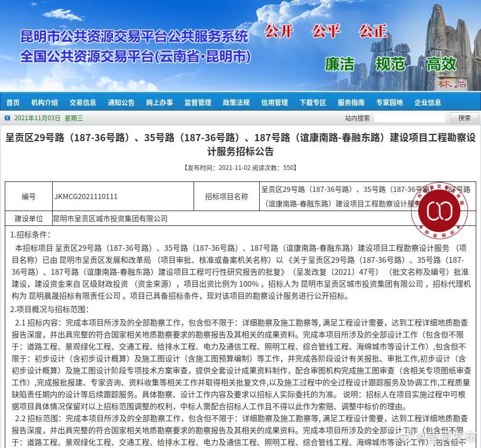Click the 发布时间 2021-11-02 info line
The width and height of the screenshot is (481, 448).
click(240, 168)
